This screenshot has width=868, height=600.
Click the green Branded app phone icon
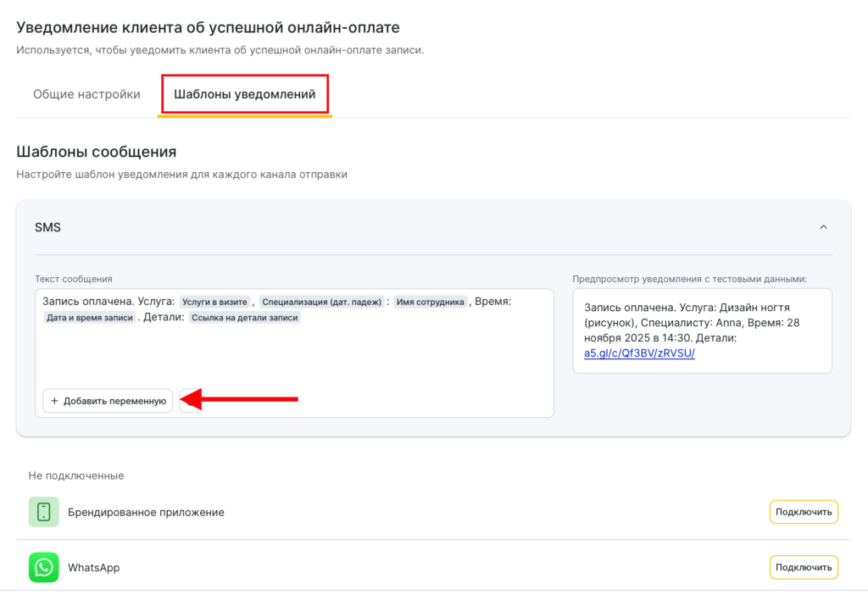[x=43, y=512]
